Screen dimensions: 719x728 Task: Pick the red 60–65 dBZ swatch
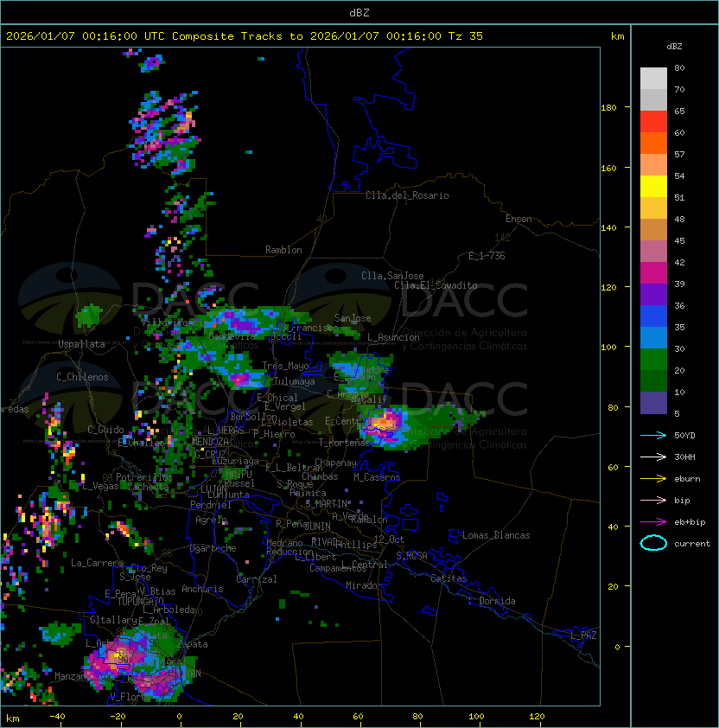click(x=653, y=122)
